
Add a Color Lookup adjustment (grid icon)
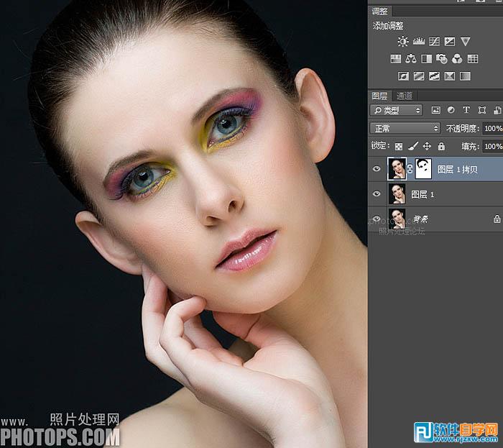point(473,59)
